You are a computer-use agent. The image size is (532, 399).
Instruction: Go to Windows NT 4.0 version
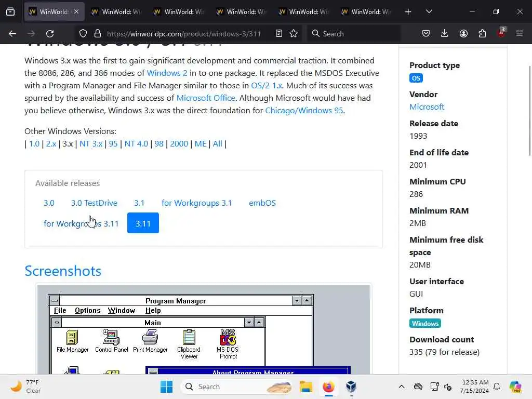tap(136, 144)
